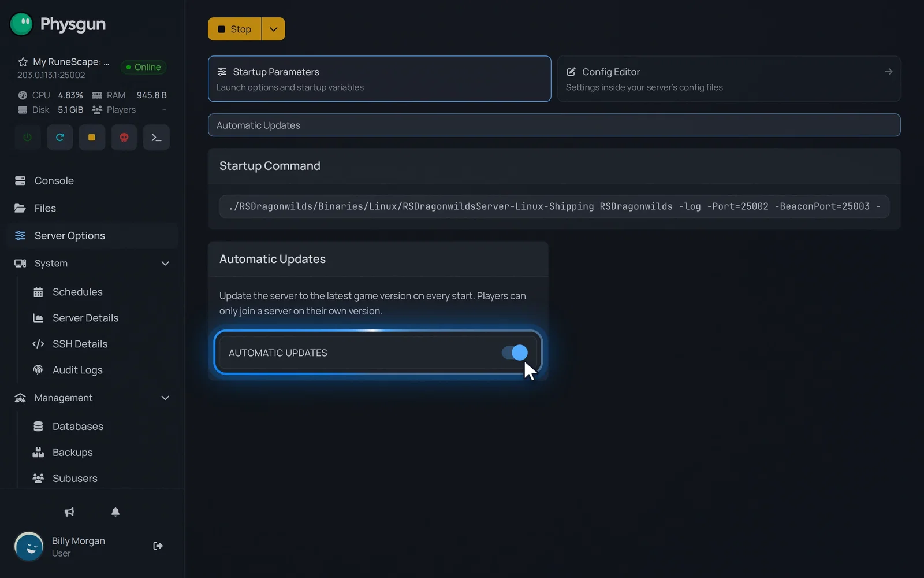Click the Config Editor arrow icon
This screenshot has width=924, height=578.
[x=889, y=72]
